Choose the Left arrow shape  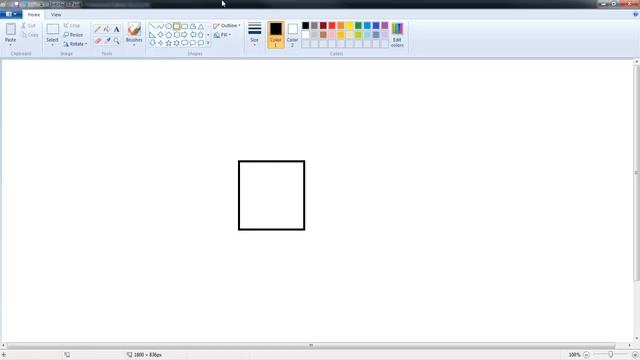coord(193,35)
